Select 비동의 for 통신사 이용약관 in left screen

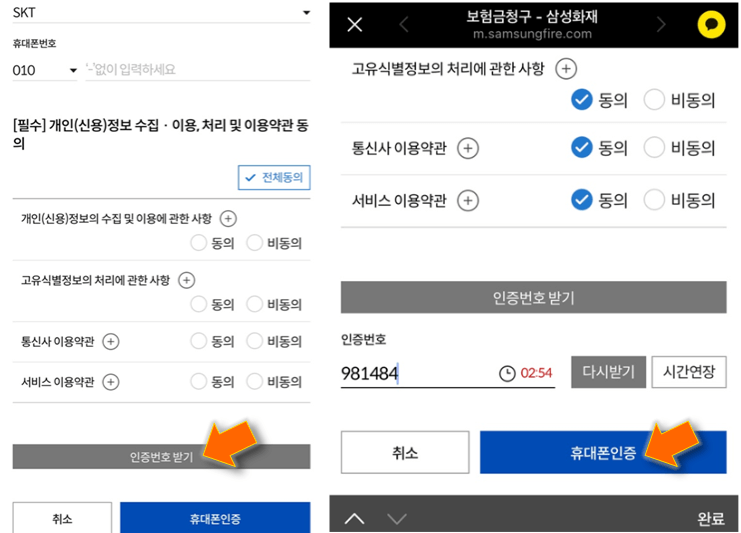tap(254, 341)
